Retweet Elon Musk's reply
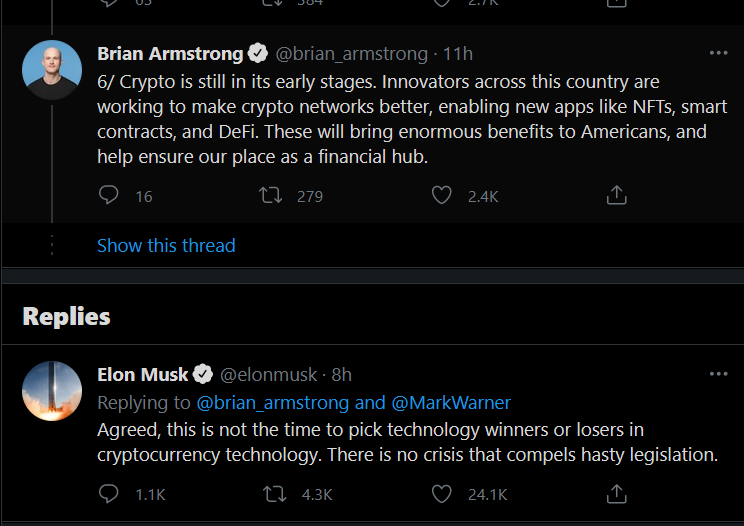Screen dimensions: 744x526 click(270, 494)
